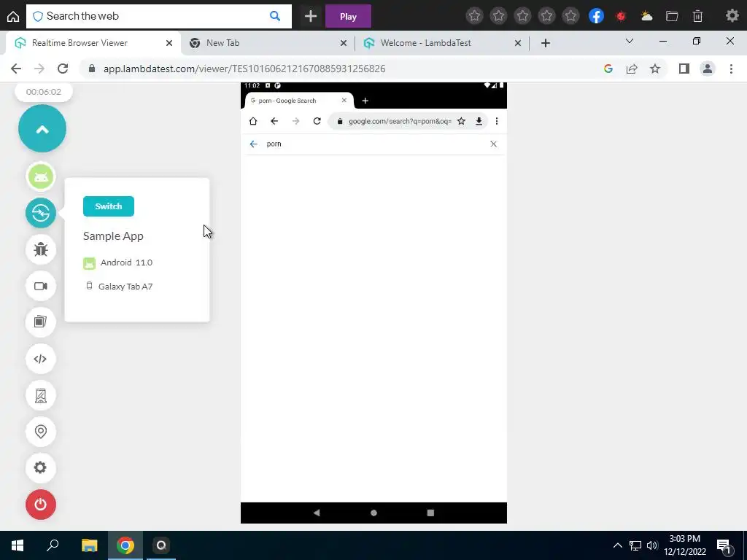
Task: Click the Android 11.0 text
Action: pos(126,262)
